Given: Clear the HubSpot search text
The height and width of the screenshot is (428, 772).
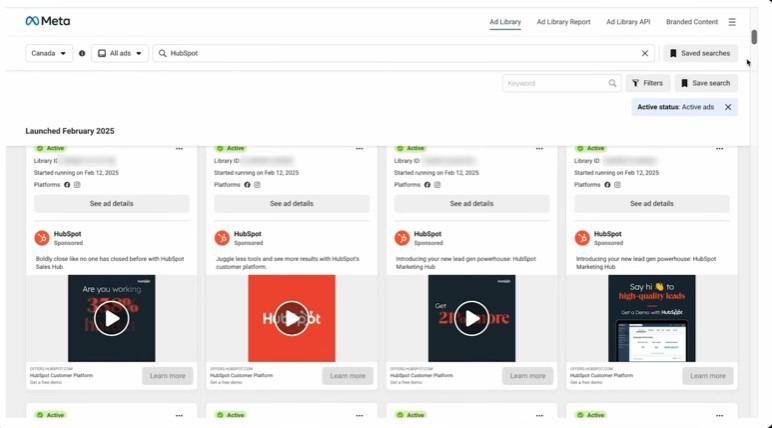Looking at the screenshot, I should click(x=644, y=53).
